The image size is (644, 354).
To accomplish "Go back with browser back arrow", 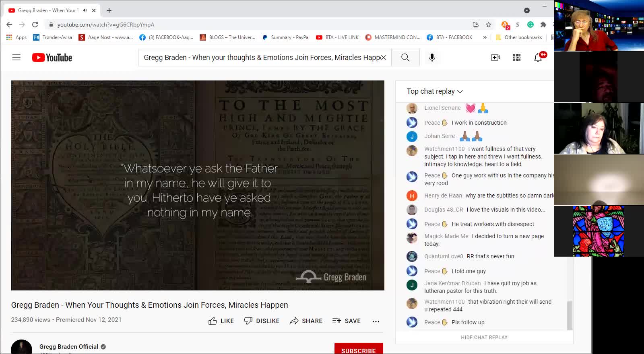I will pyautogui.click(x=9, y=25).
